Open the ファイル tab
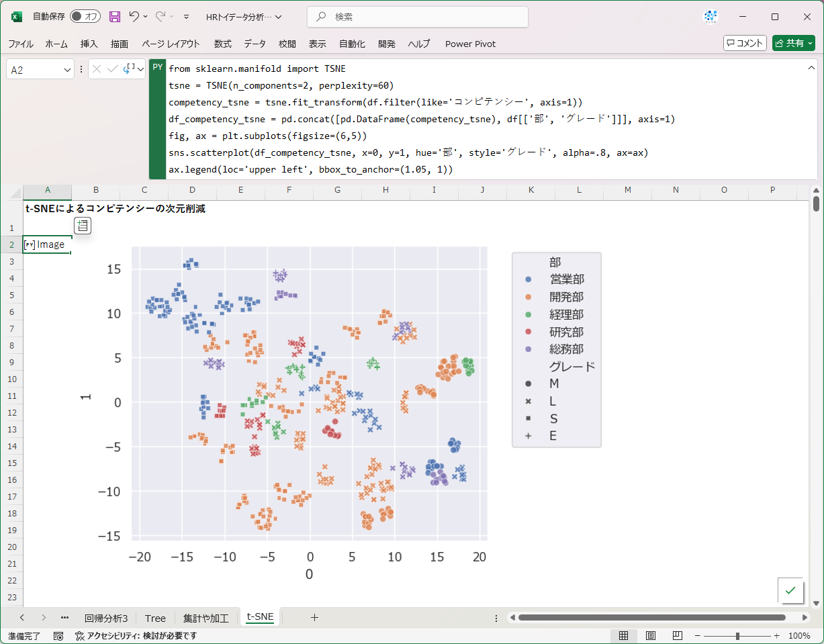The width and height of the screenshot is (824, 644). pyautogui.click(x=21, y=44)
